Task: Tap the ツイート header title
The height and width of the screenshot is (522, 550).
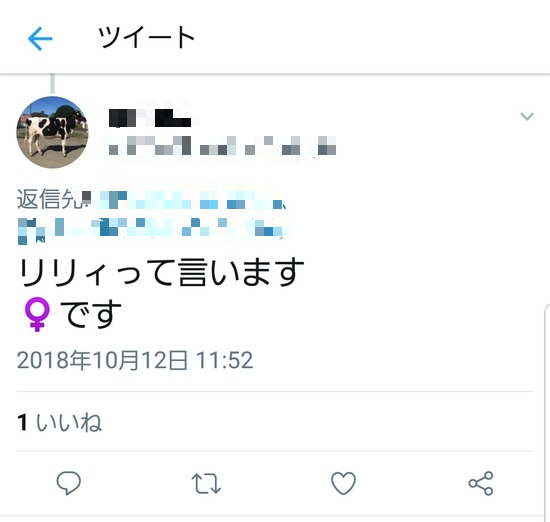Action: [146, 38]
